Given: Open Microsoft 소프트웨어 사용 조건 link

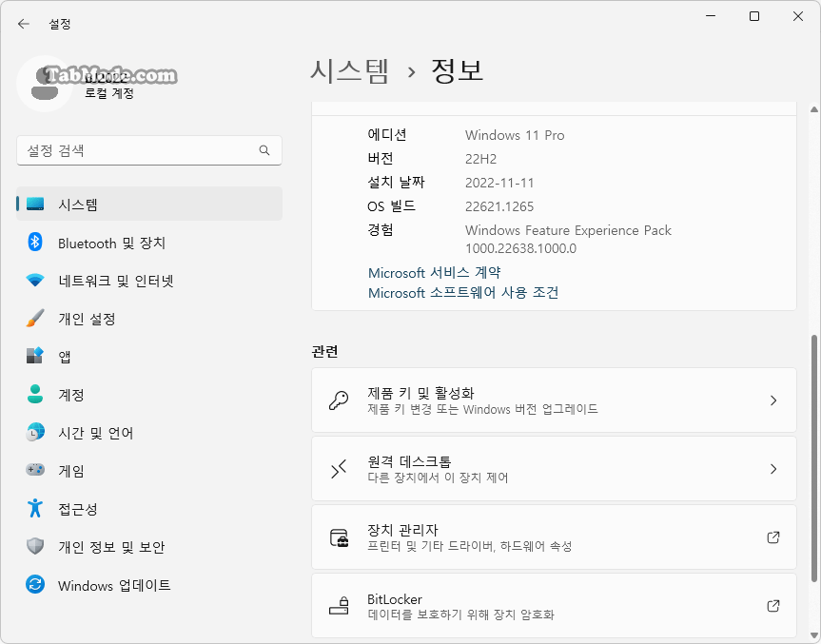Looking at the screenshot, I should tap(463, 292).
